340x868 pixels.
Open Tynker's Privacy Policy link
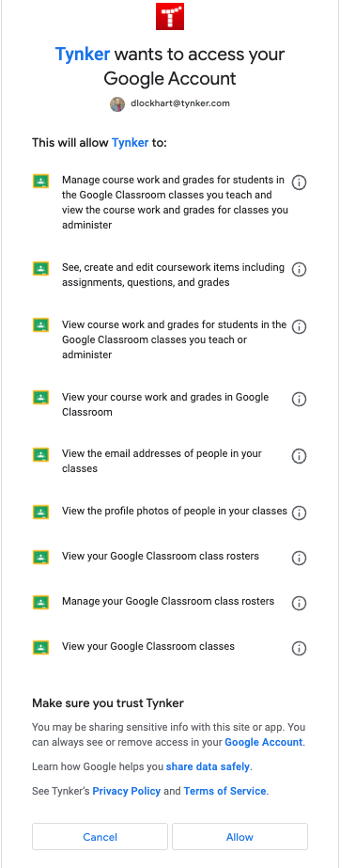click(127, 791)
